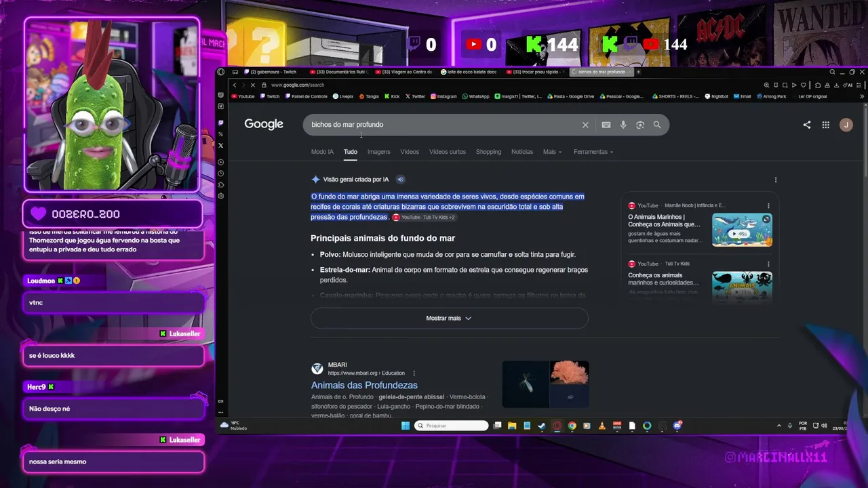The height and width of the screenshot is (488, 868).
Task: Go to the Google logo homepage
Action: (264, 124)
